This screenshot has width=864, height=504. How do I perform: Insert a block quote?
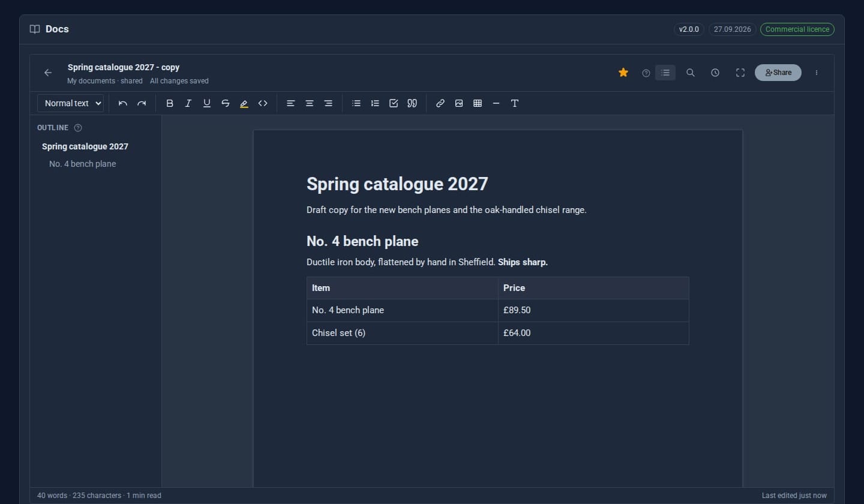coord(412,103)
